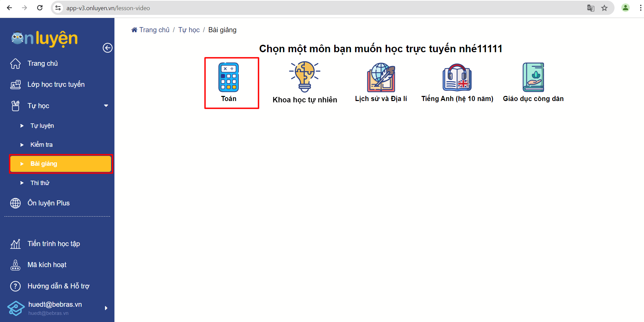Open the Kiểm tra submenu item
Screen dimensions: 644x322
point(41,145)
